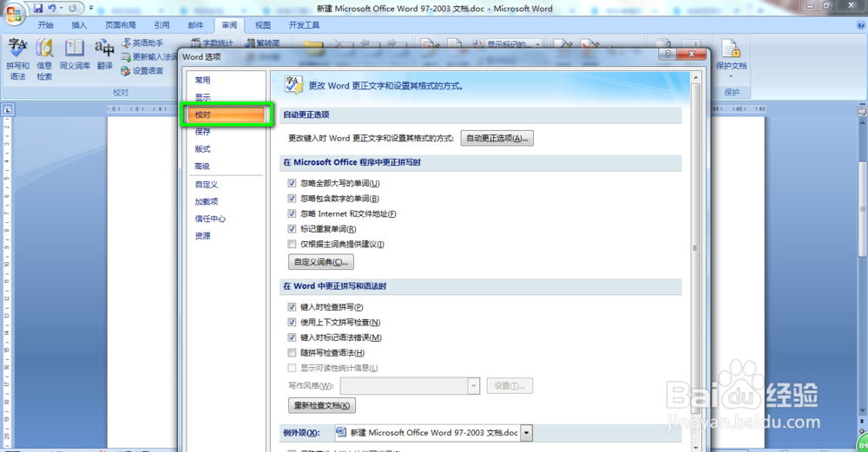Click 英语助手 in ribbon
The image size is (868, 452).
(143, 43)
